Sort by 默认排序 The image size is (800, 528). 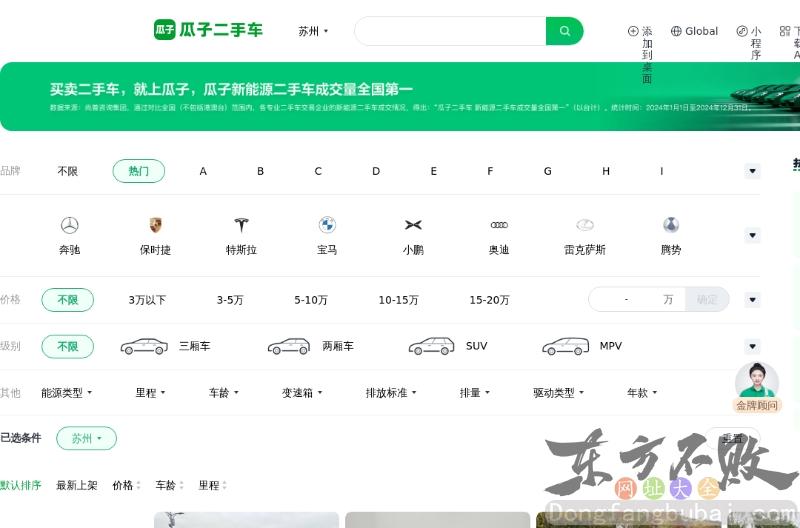point(20,485)
